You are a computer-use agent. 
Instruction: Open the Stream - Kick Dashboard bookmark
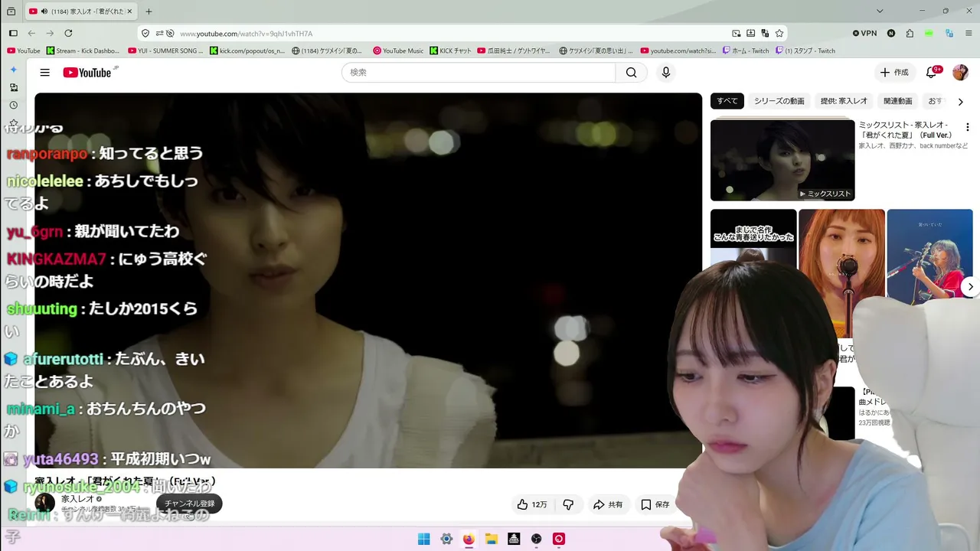coord(83,51)
